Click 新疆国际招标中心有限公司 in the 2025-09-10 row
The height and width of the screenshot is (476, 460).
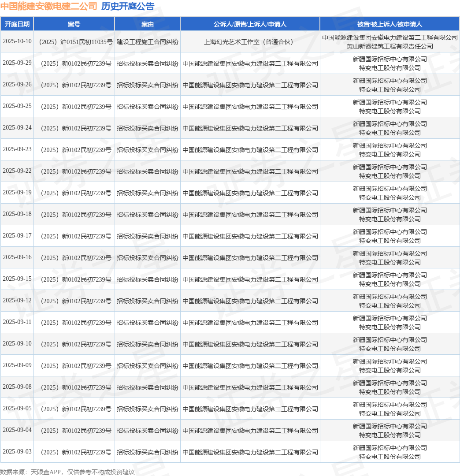[x=390, y=339]
